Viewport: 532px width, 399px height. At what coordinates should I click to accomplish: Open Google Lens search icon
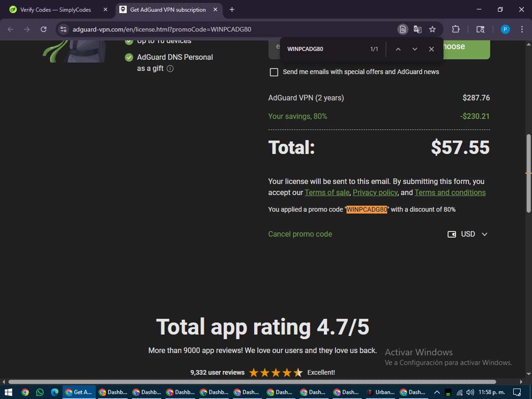pyautogui.click(x=403, y=29)
